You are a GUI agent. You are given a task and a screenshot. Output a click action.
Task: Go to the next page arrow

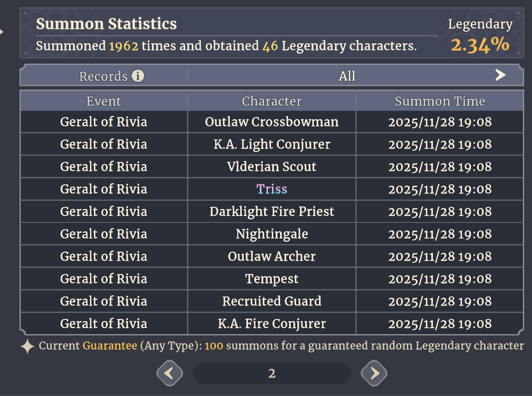(374, 373)
